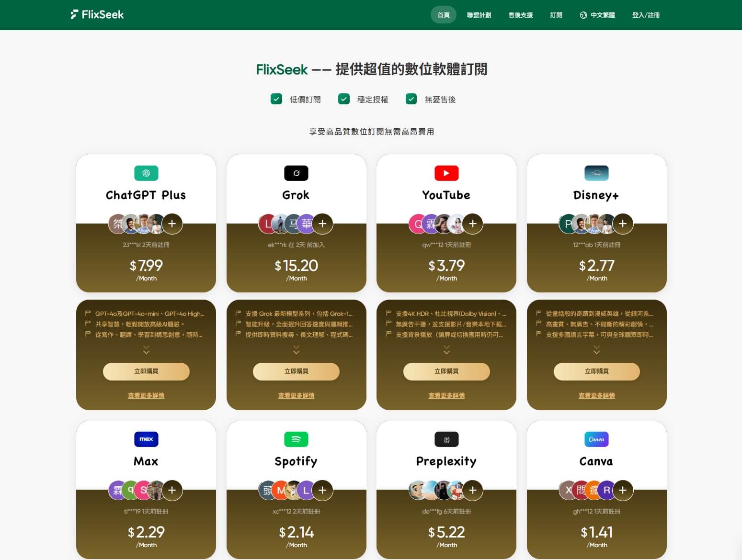Open 查看更多詳情 under ChatGPT Plus
Screen dimensions: 742x560
tap(146, 396)
